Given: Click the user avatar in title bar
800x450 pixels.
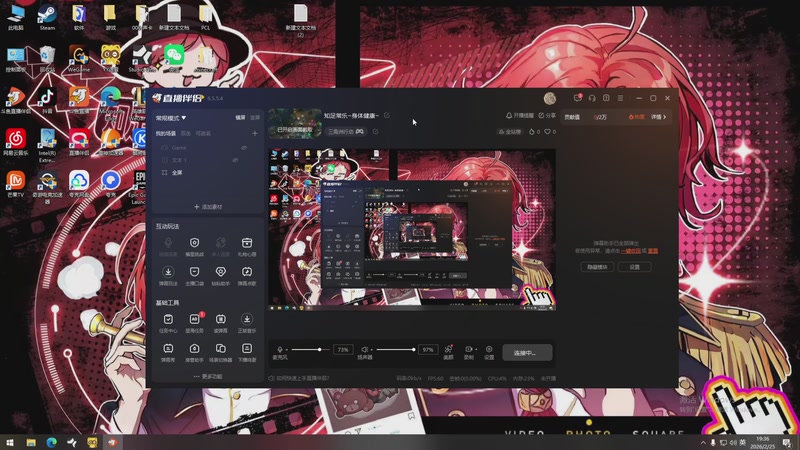Looking at the screenshot, I should pyautogui.click(x=549, y=98).
